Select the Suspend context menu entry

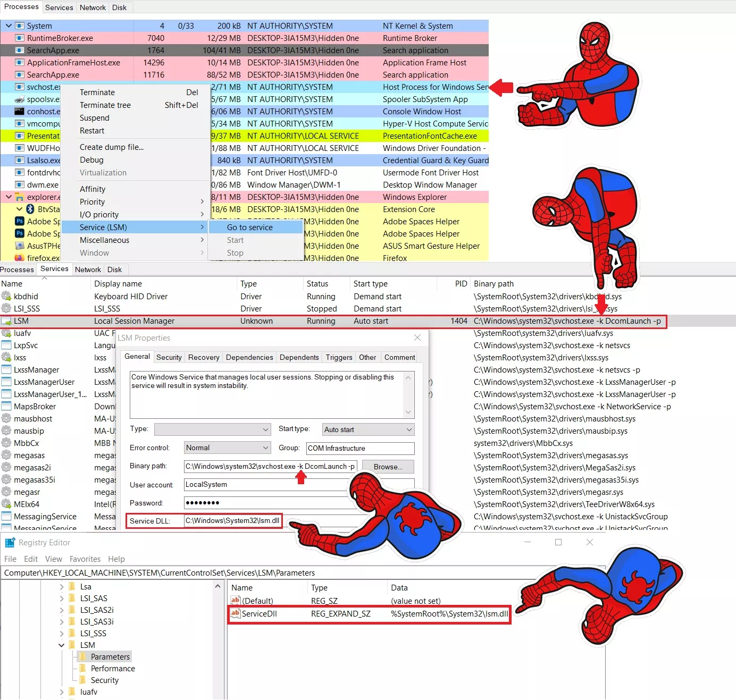[x=95, y=118]
